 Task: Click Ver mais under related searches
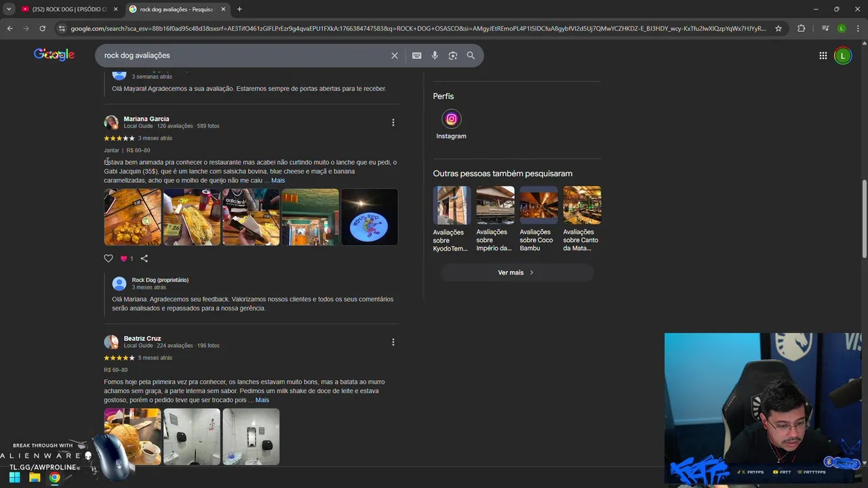(517, 272)
